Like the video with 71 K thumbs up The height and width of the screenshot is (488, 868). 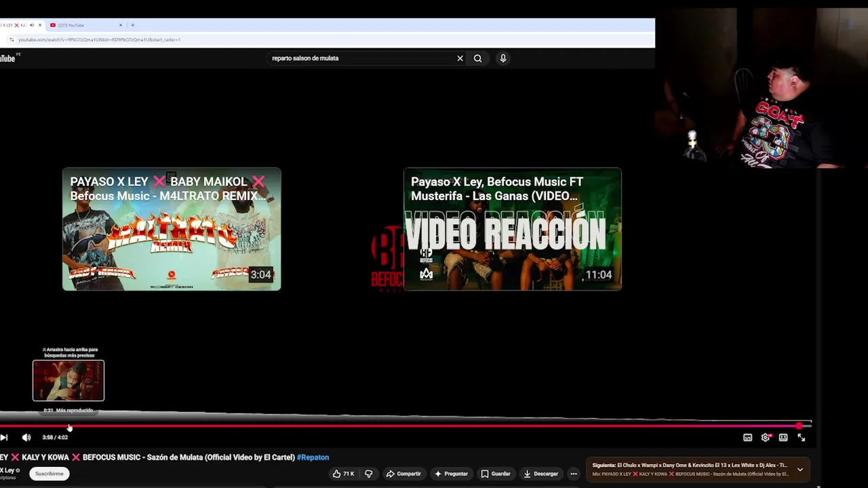[343, 474]
